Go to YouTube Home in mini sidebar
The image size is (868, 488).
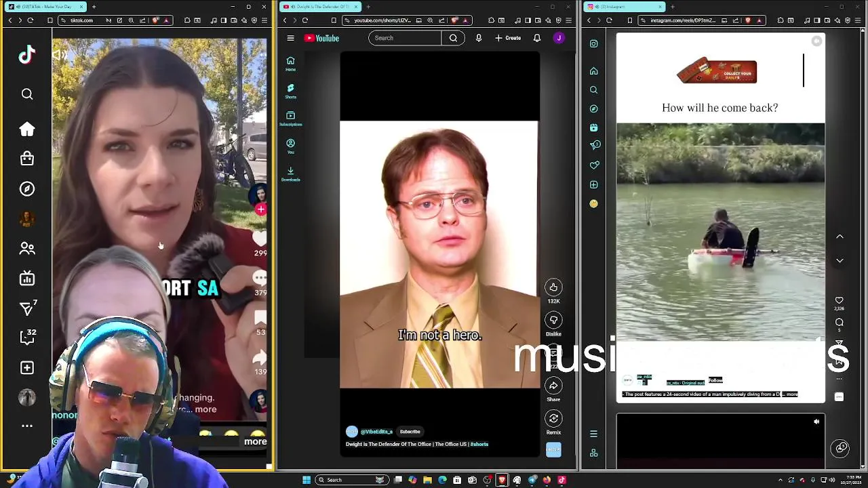click(x=290, y=64)
